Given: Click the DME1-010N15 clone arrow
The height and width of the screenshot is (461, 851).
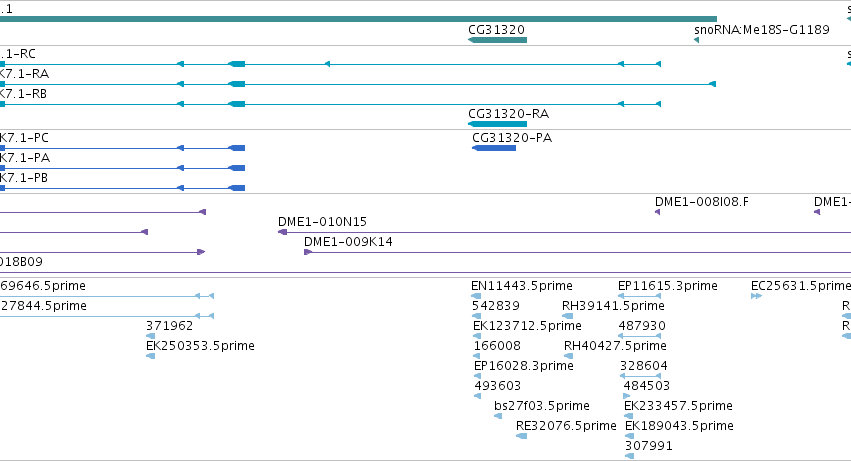Looking at the screenshot, I should coord(282,232).
